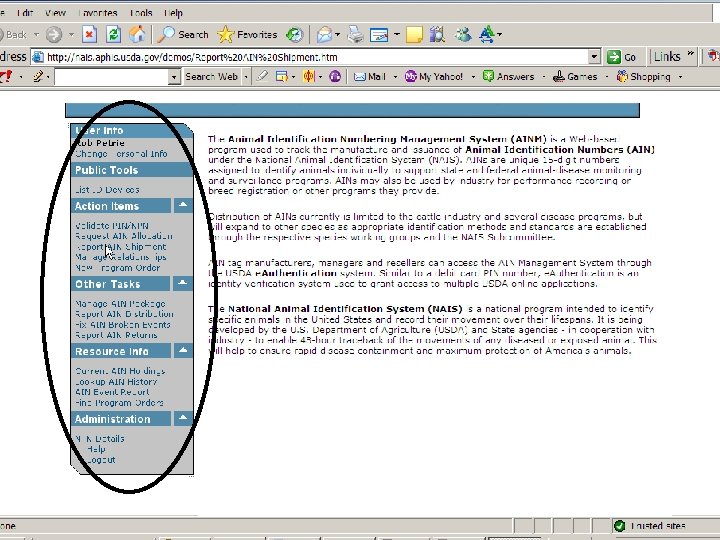Open the sidebar Help link
This screenshot has width=720, height=540.
pos(96,449)
